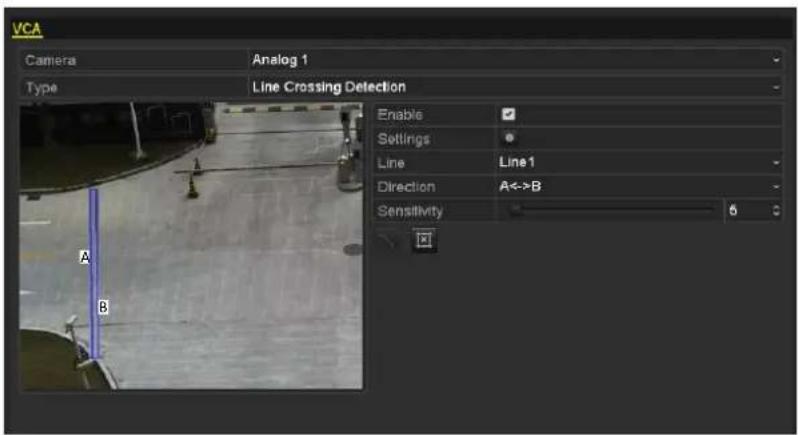Click the Settings label text

(x=404, y=139)
